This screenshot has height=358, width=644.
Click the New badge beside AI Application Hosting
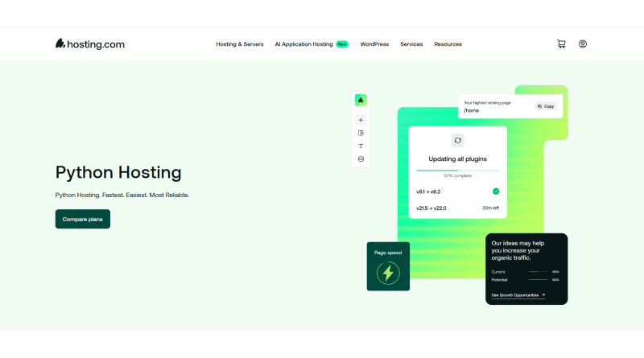342,44
